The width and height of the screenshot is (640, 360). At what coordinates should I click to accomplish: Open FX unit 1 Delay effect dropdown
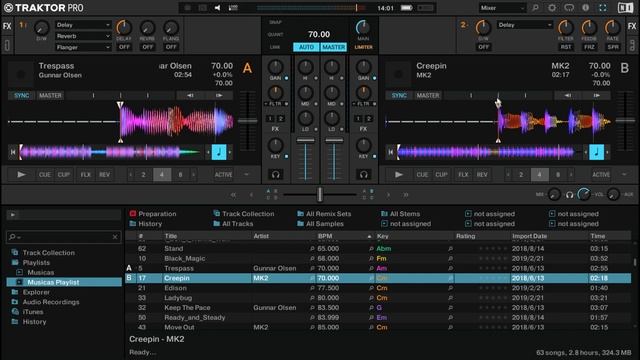(83, 25)
